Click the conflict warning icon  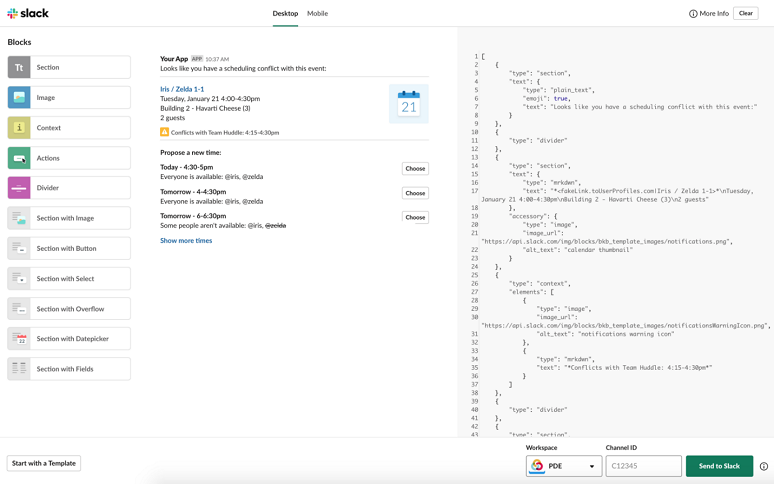(x=164, y=132)
